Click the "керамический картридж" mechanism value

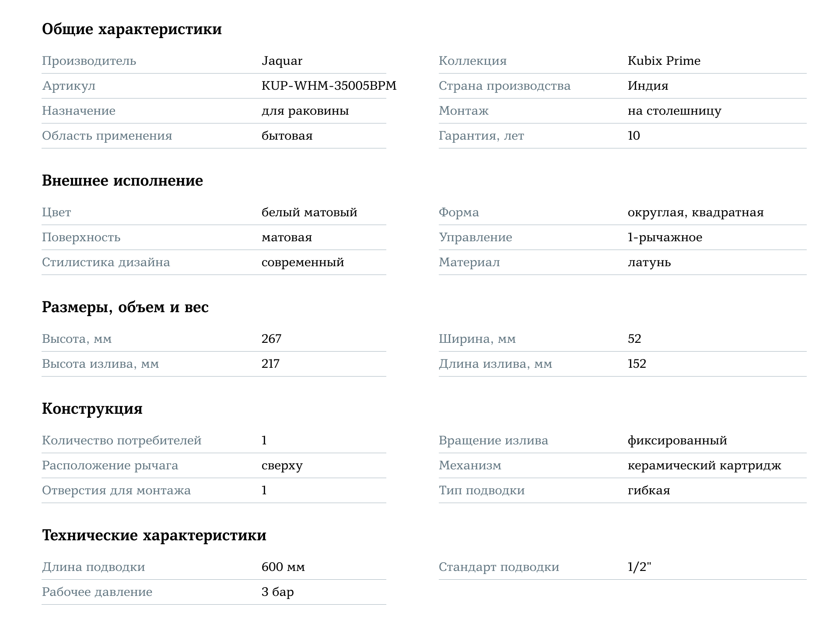tap(704, 465)
